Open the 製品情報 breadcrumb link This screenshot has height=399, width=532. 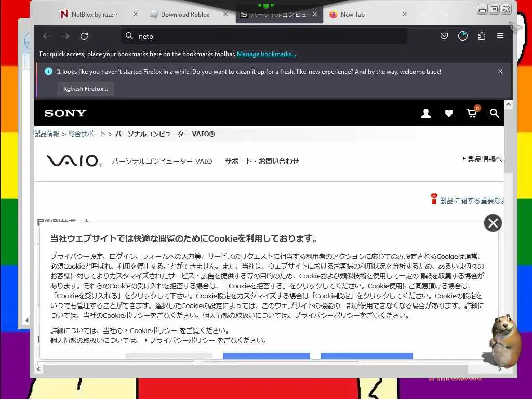pos(47,134)
